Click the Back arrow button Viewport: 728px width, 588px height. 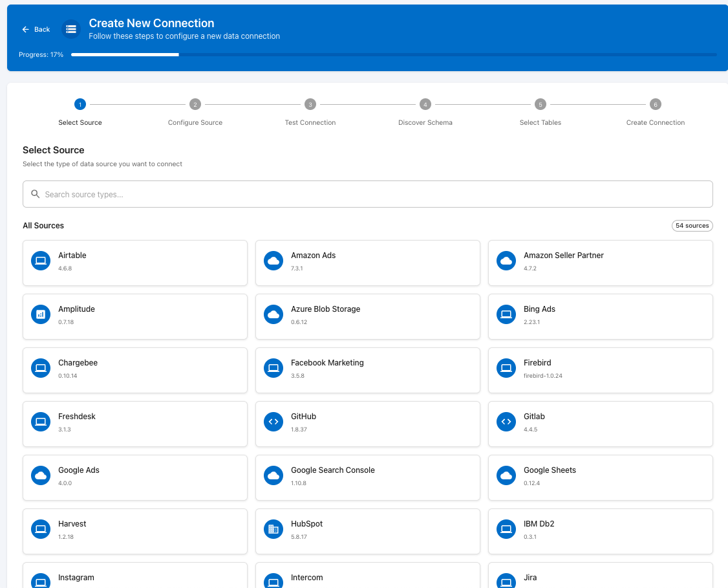36,29
